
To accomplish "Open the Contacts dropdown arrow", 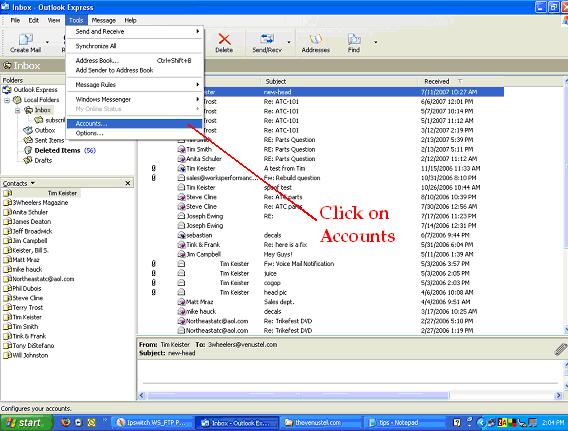I will click(x=33, y=183).
